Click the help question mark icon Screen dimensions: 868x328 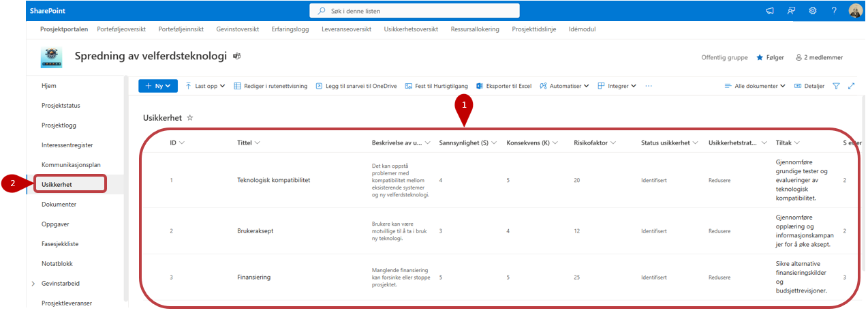click(834, 11)
